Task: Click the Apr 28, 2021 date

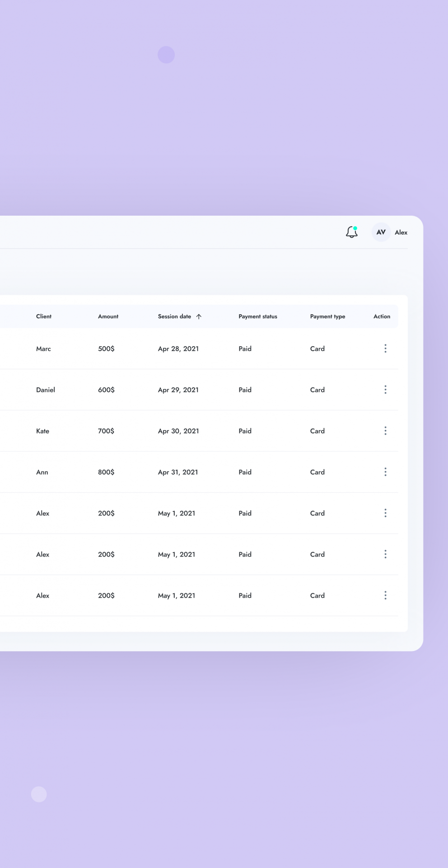Action: point(178,349)
